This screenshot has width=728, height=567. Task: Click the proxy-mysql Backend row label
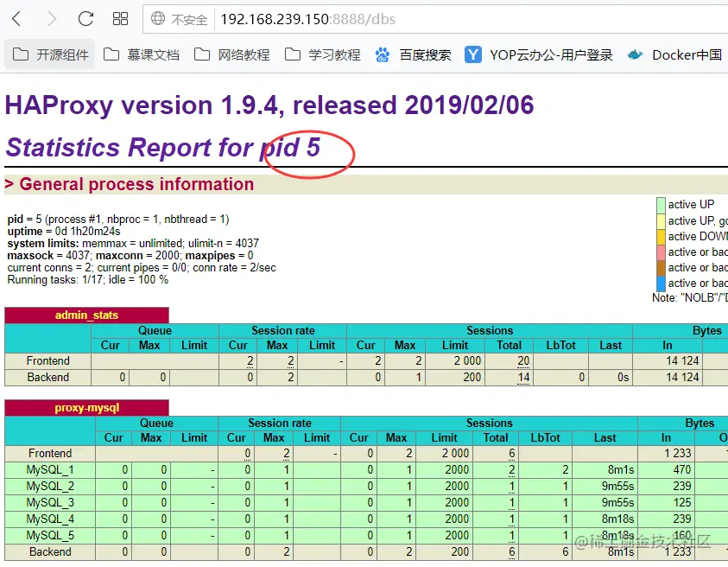coord(50,552)
